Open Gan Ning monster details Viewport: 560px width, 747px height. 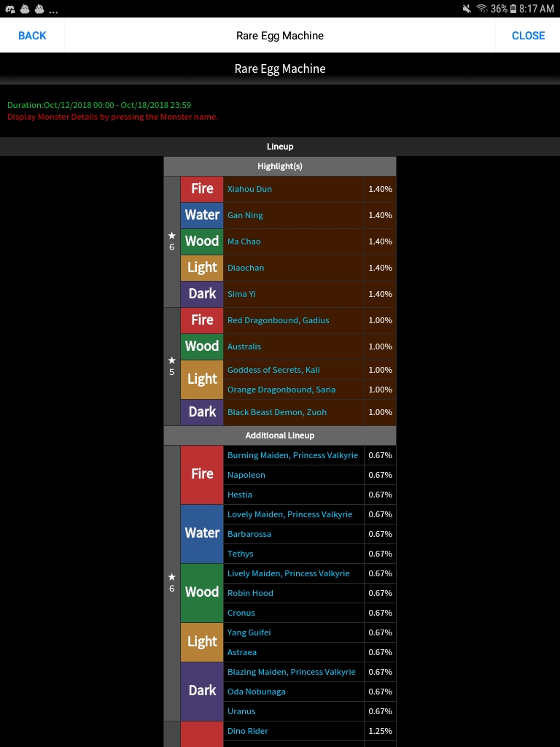coord(245,215)
